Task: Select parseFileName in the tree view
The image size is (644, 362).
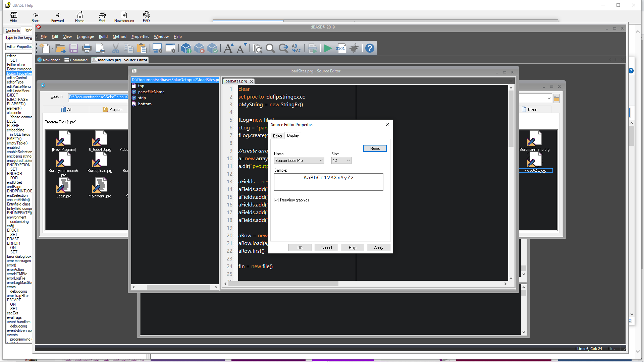Action: point(151,92)
